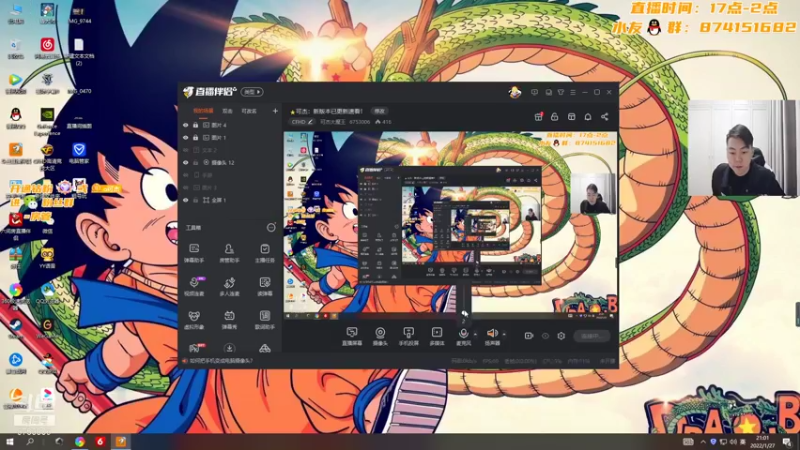The height and width of the screenshot is (450, 800).
Task: Click the gift box icon with red dot
Action: [538, 117]
